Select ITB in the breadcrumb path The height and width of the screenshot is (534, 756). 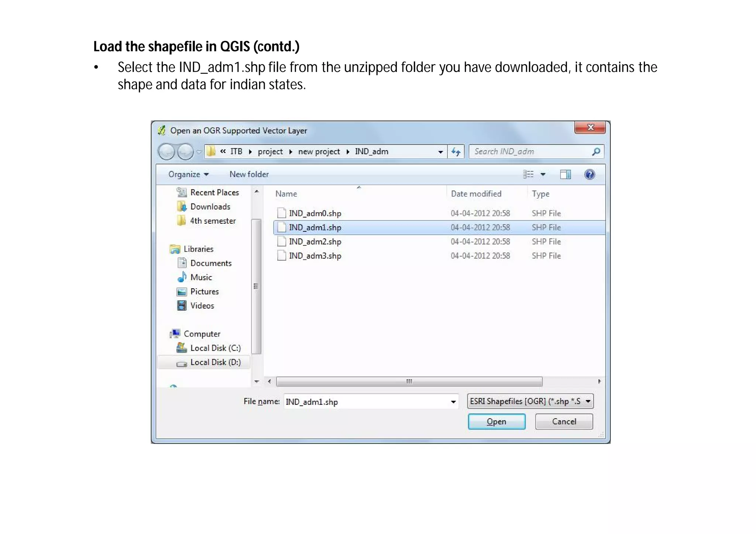click(236, 151)
